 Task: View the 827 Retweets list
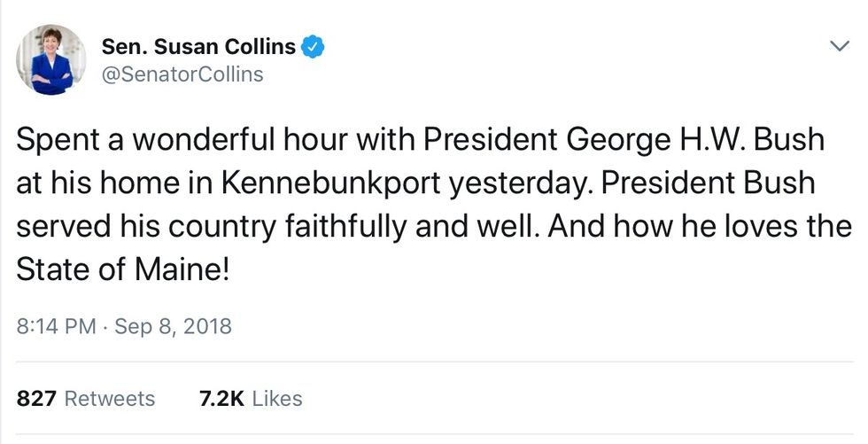[86, 399]
